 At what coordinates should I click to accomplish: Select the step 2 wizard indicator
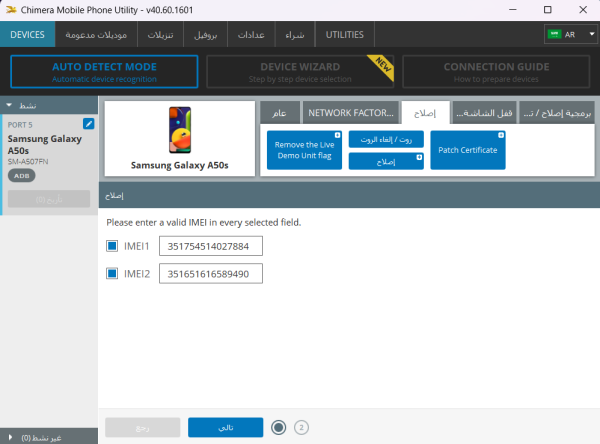(x=302, y=427)
